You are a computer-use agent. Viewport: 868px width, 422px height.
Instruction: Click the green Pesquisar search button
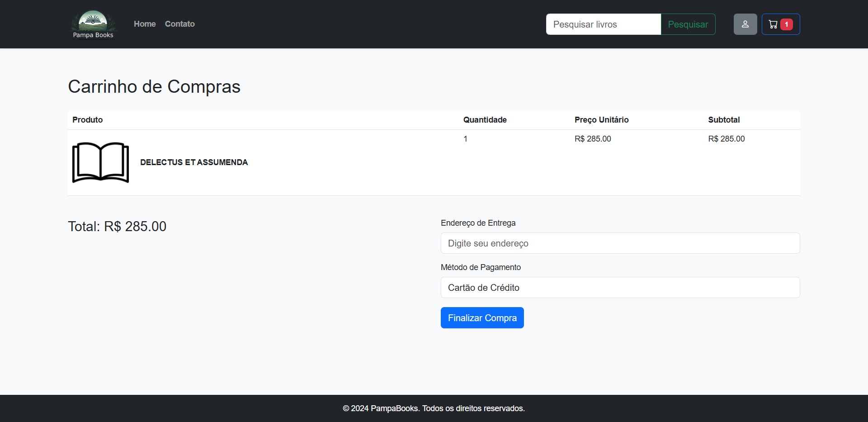click(x=688, y=24)
